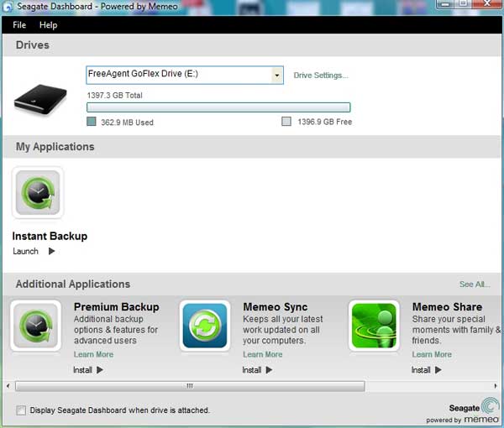Click the Memeo Sync application icon
This screenshot has width=504, height=428.
click(205, 326)
